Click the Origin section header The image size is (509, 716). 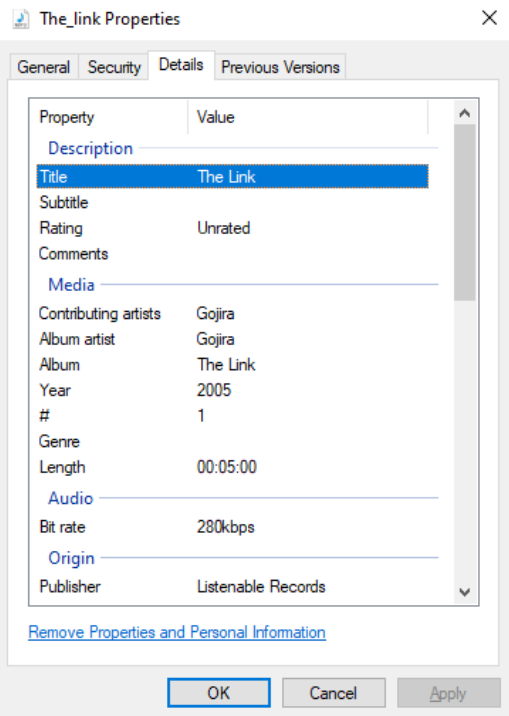point(71,558)
